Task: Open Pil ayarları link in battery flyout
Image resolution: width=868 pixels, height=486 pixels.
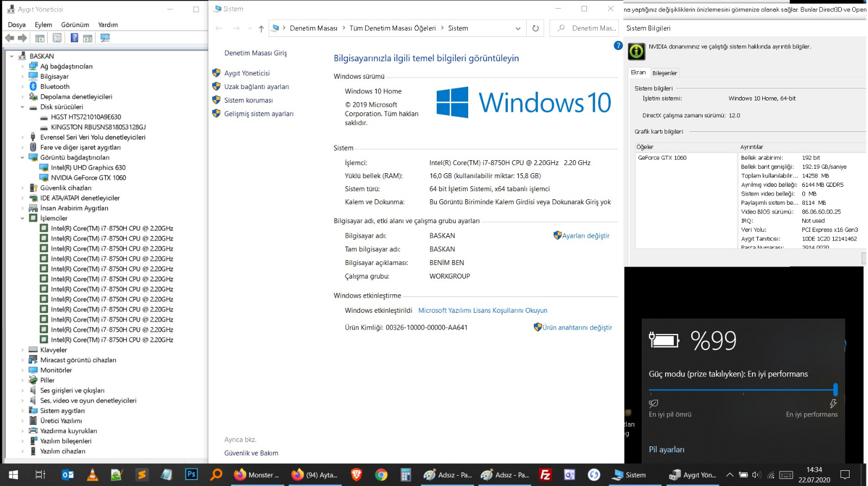Action: 667,450
